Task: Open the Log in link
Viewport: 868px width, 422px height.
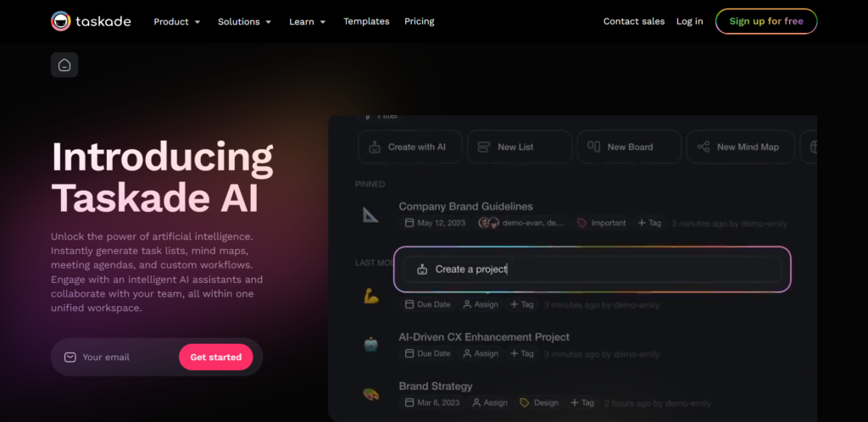Action: click(x=690, y=21)
